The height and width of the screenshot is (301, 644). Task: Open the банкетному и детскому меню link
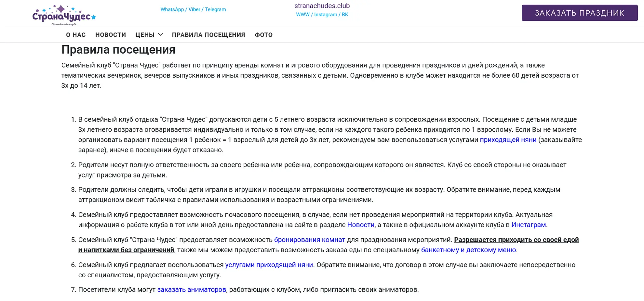click(468, 250)
